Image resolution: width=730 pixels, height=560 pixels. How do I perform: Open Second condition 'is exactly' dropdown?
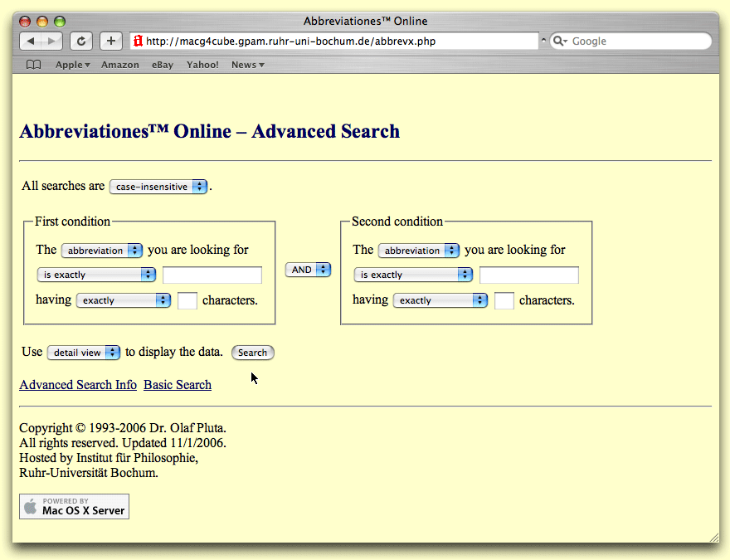[x=413, y=275]
